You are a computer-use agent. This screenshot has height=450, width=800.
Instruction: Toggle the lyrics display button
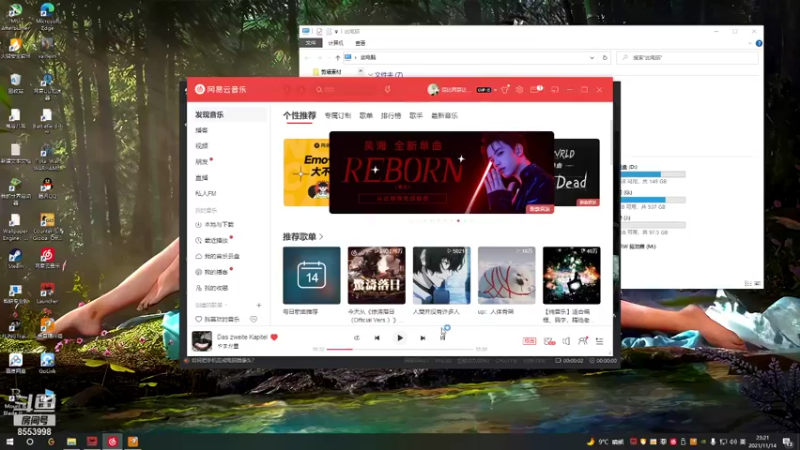(x=443, y=337)
